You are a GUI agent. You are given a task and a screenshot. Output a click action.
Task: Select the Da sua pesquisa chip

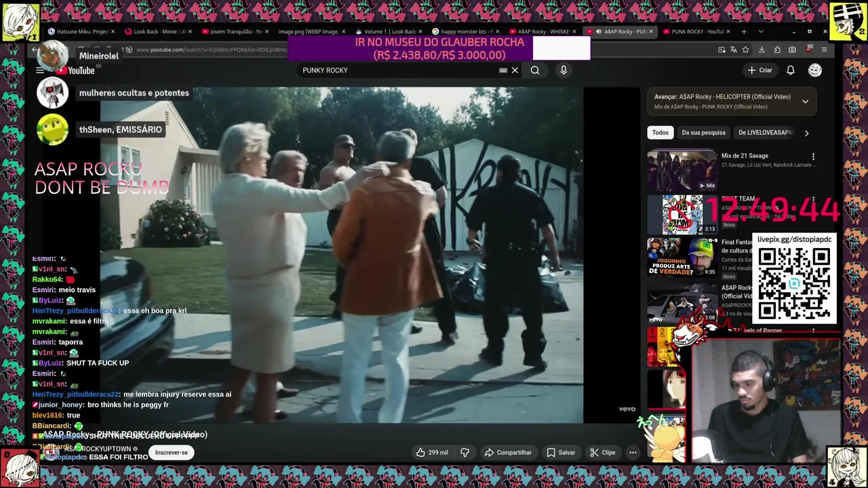(703, 133)
